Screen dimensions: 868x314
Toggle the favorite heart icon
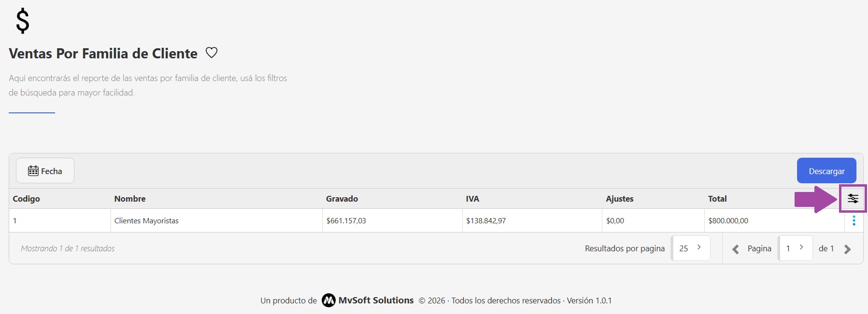(x=212, y=53)
